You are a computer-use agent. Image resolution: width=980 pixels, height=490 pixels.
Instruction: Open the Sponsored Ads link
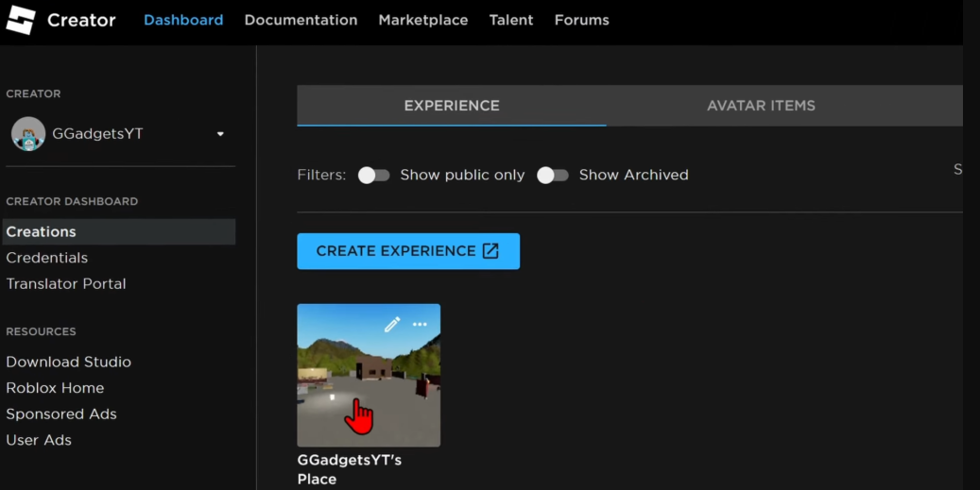61,414
